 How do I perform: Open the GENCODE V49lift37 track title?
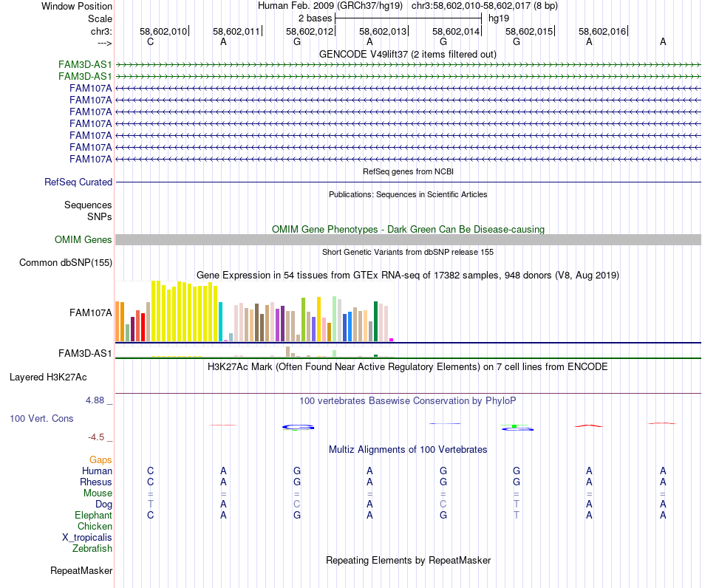tap(407, 54)
